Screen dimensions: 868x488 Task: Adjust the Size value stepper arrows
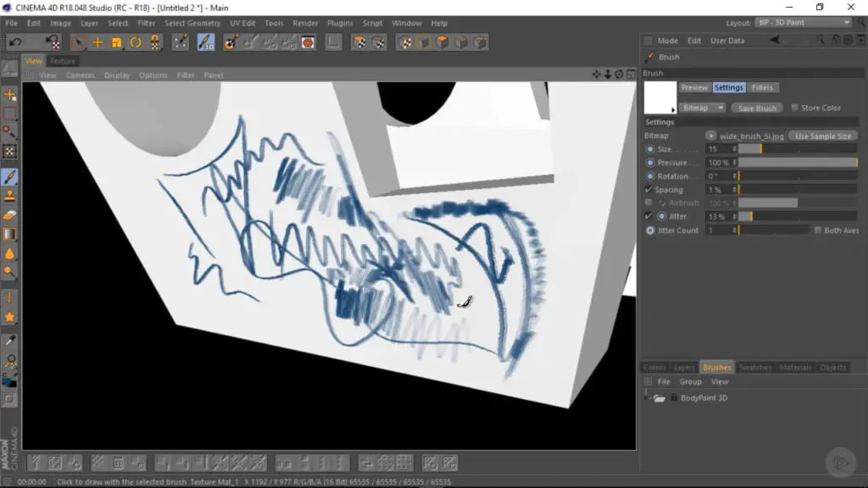(735, 149)
